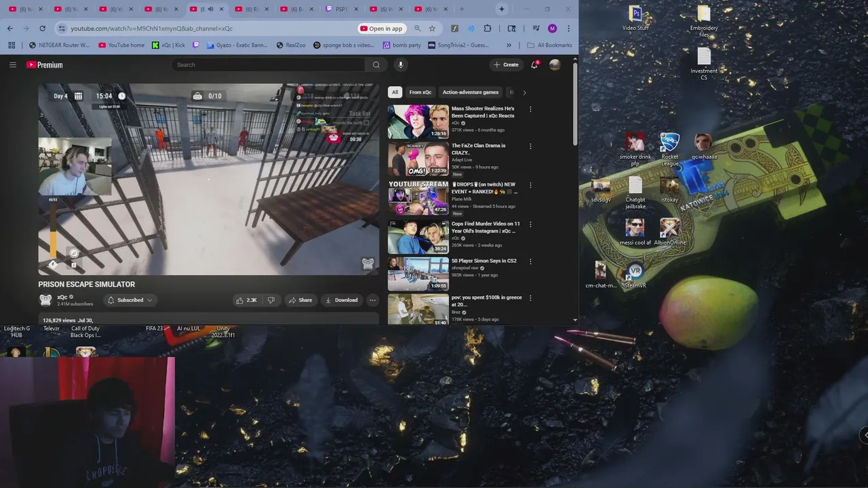Open options menu for Cops Find Murder Video
Screen dimensions: 868x488
coord(530,224)
